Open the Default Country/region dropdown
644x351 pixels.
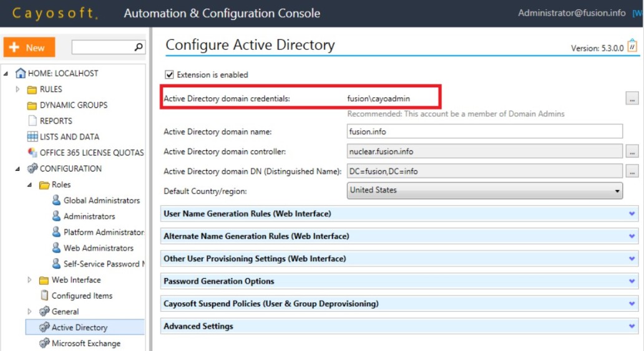tap(485, 191)
